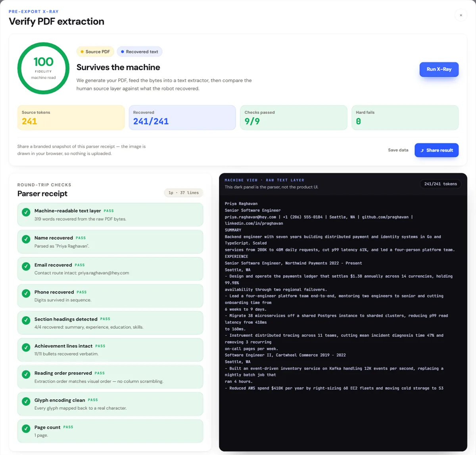Open the Source tokens 241 card
The width and height of the screenshot is (476, 455).
71,117
